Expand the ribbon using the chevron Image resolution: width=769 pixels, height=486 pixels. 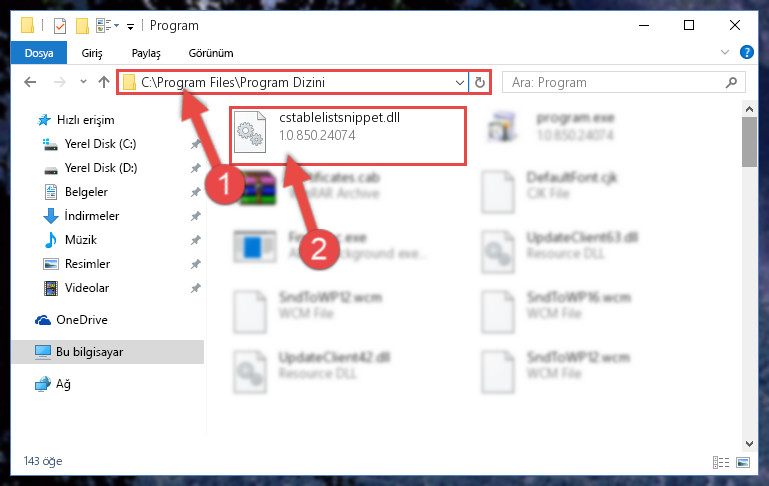click(x=724, y=52)
